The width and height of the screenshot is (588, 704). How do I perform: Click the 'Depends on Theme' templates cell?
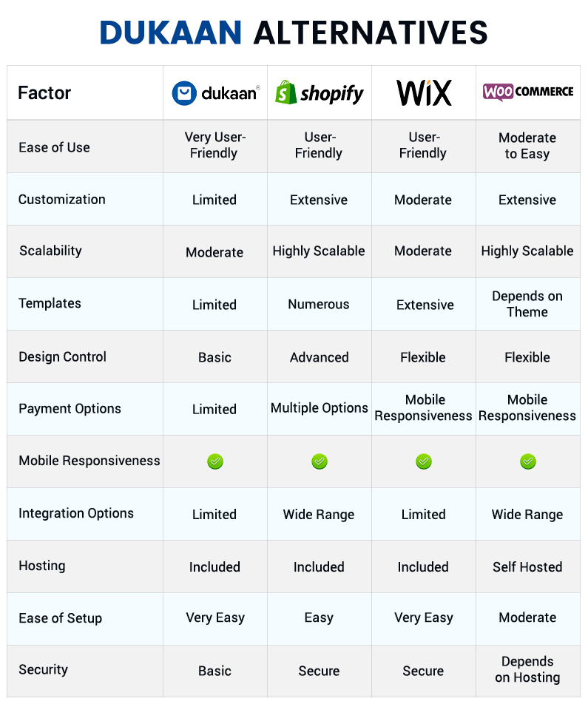[527, 304]
